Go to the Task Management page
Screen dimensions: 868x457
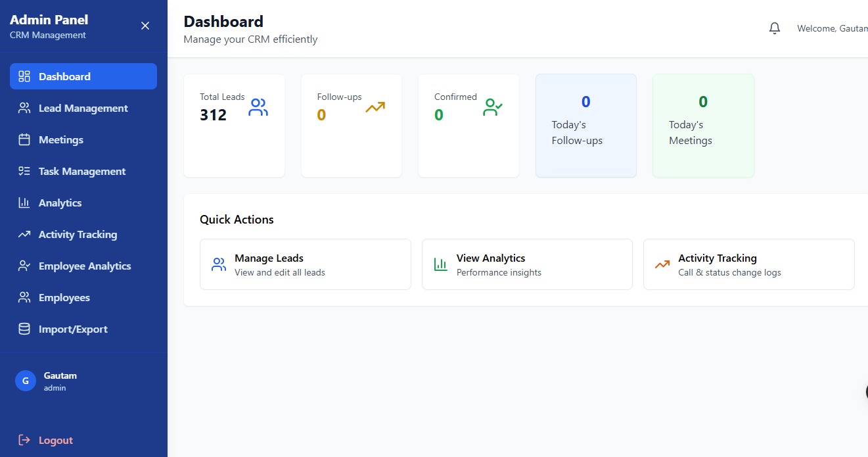[x=81, y=171]
